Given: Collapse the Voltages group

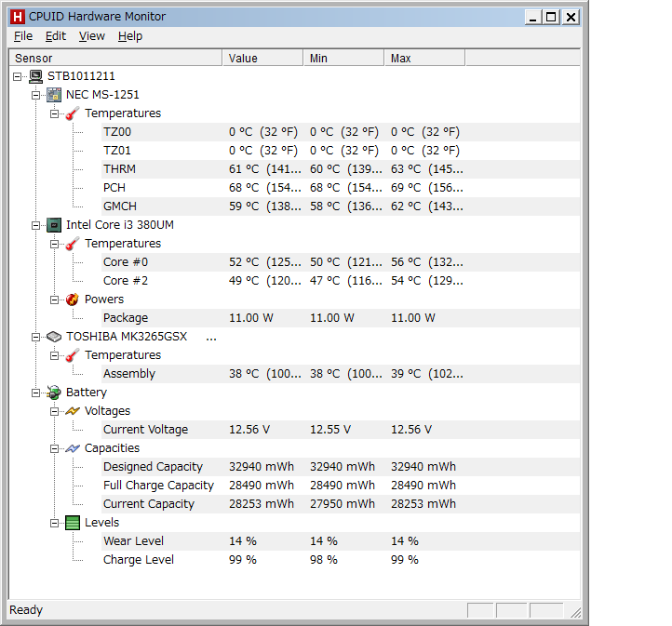Looking at the screenshot, I should tap(54, 411).
